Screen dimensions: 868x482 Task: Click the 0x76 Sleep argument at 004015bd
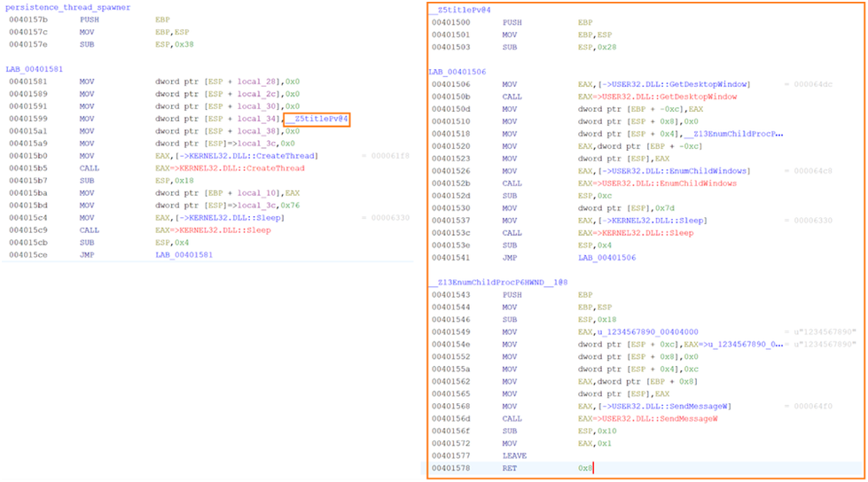pos(290,206)
